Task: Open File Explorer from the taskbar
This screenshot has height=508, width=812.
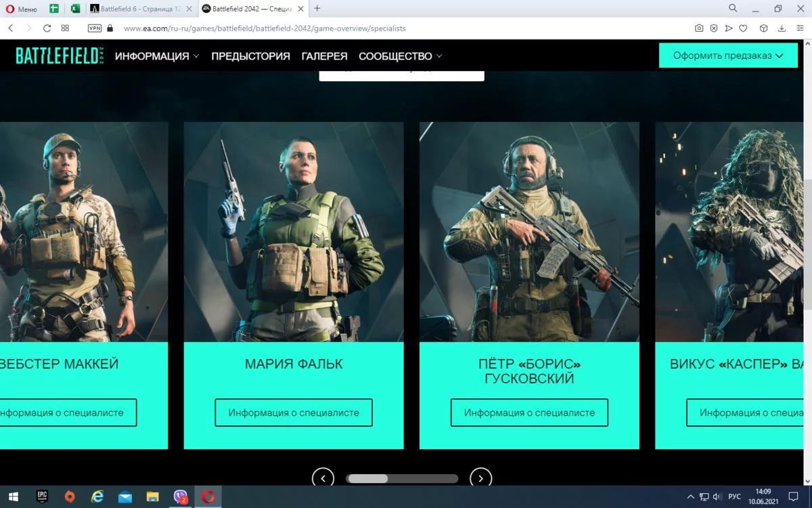Action: [x=153, y=496]
